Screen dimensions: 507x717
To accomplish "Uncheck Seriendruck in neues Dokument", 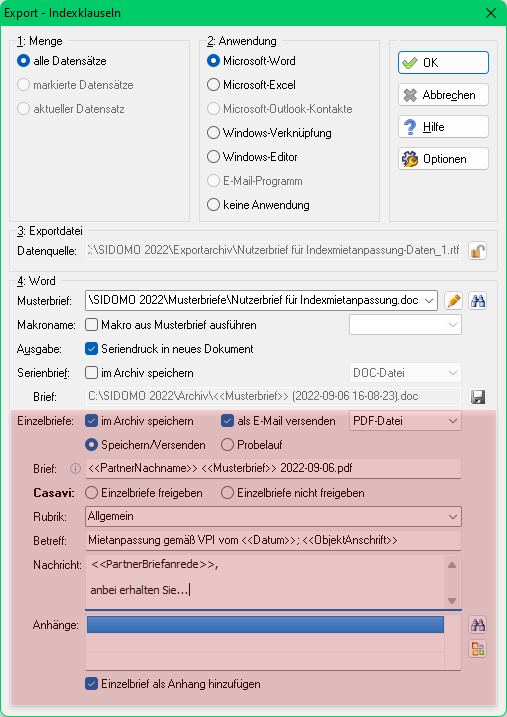I will pos(91,349).
